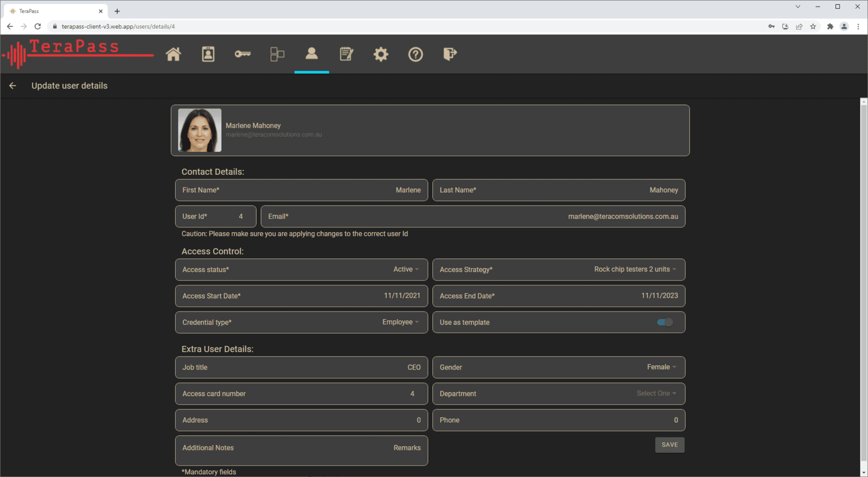This screenshot has width=868, height=477.
Task: Click the browser back arrow
Action: (10, 26)
